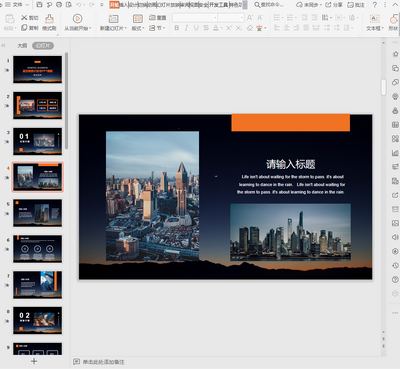400x369 pixels.
Task: Open the File menu dropdown
Action: [21, 5]
